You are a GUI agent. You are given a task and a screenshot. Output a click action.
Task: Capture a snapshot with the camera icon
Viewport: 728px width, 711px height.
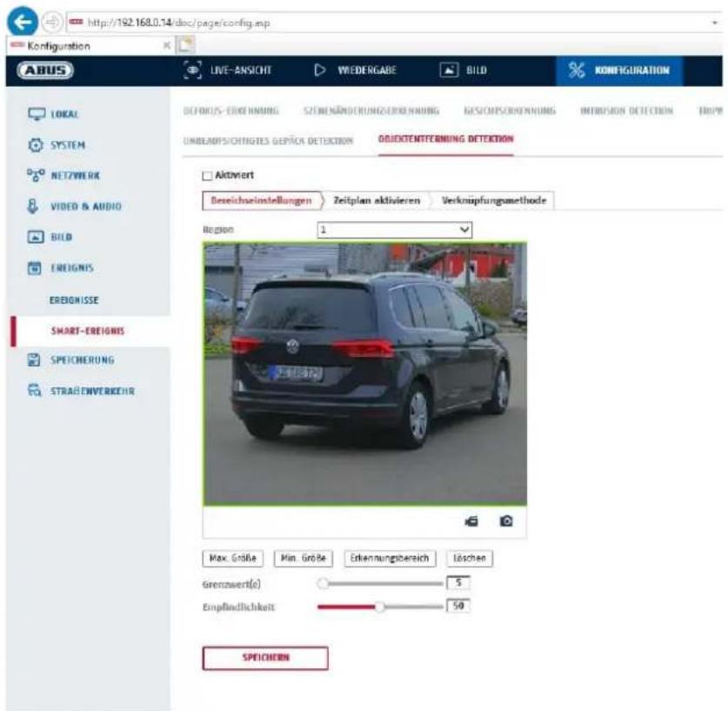[x=506, y=521]
